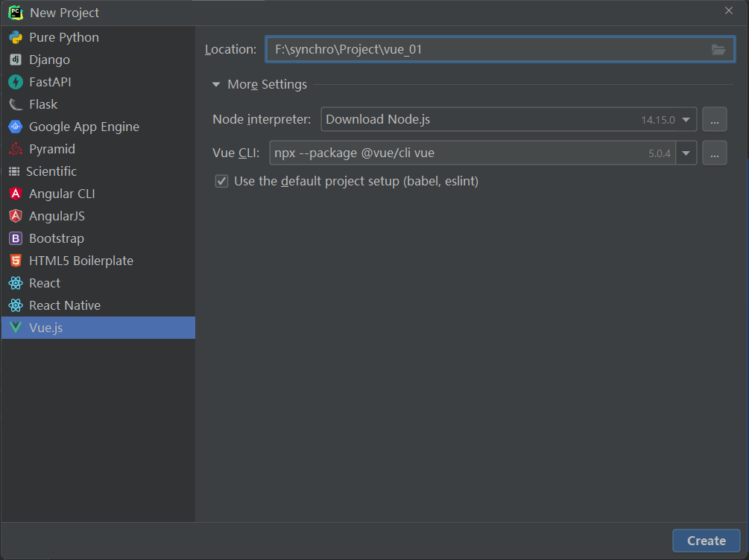Select the Bootstrap B icon
Viewport: 749px width, 560px height.
click(16, 238)
